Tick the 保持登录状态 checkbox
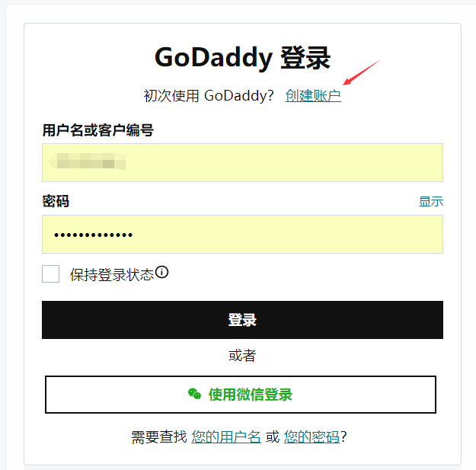 click(x=51, y=274)
